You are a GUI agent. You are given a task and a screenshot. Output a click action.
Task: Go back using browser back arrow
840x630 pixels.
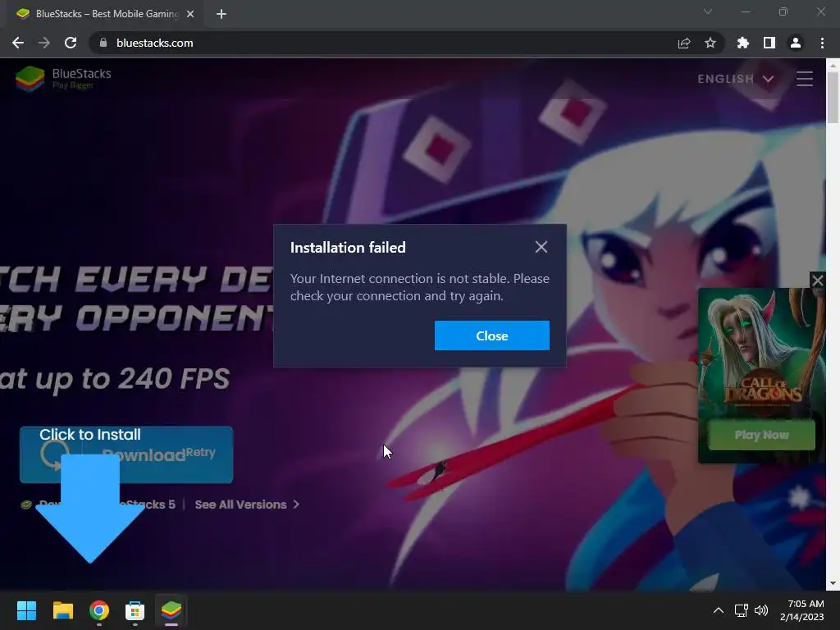tap(18, 43)
